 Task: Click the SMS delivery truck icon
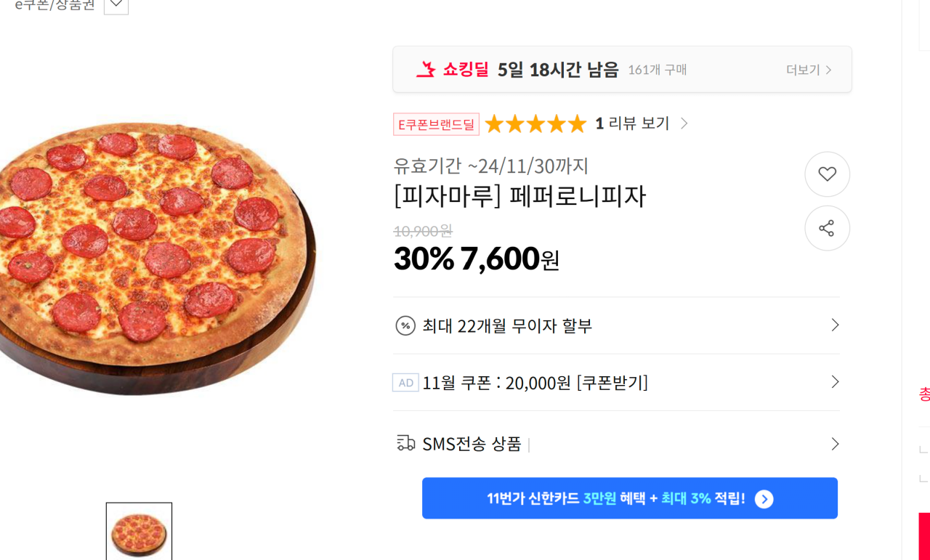(x=405, y=443)
